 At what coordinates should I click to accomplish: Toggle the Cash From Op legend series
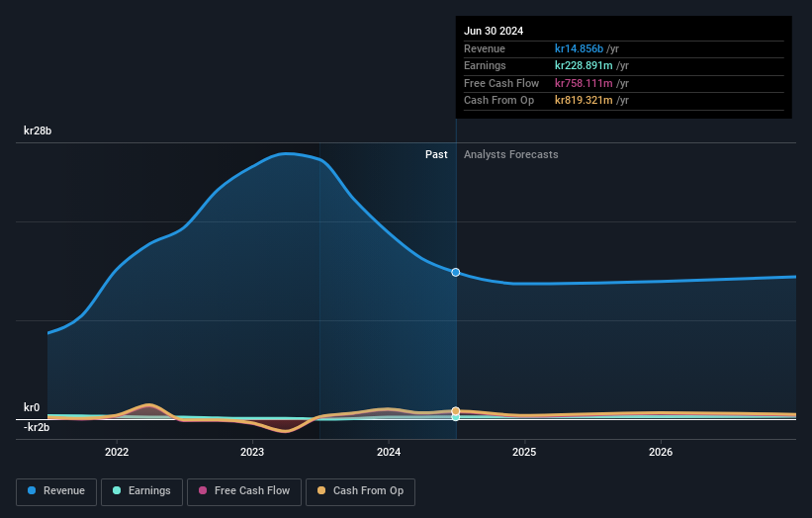360,491
